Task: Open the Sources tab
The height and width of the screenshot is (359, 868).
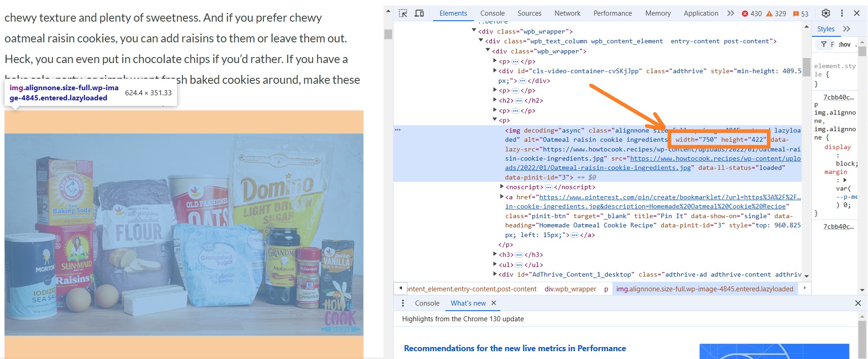Action: (530, 13)
